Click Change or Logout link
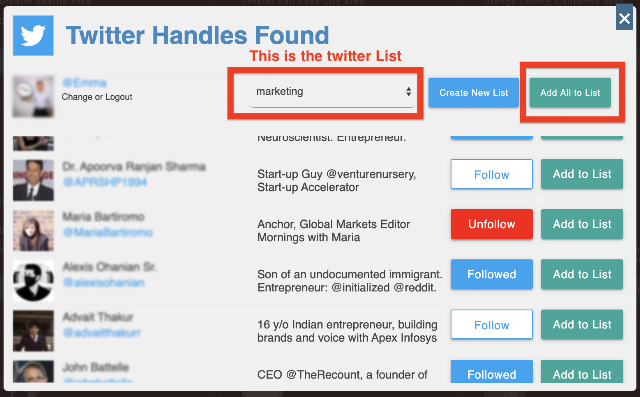Viewport: 640px width, 397px height. pos(97,97)
